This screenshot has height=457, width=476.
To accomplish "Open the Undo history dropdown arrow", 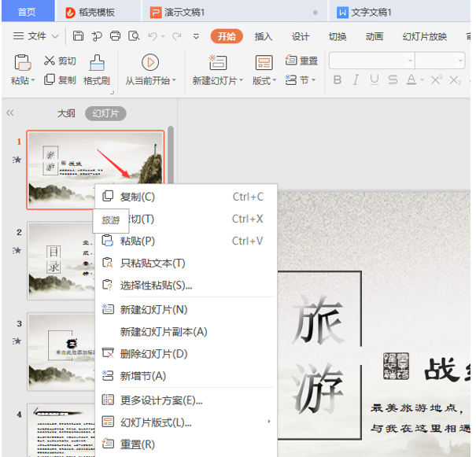I will [x=163, y=37].
